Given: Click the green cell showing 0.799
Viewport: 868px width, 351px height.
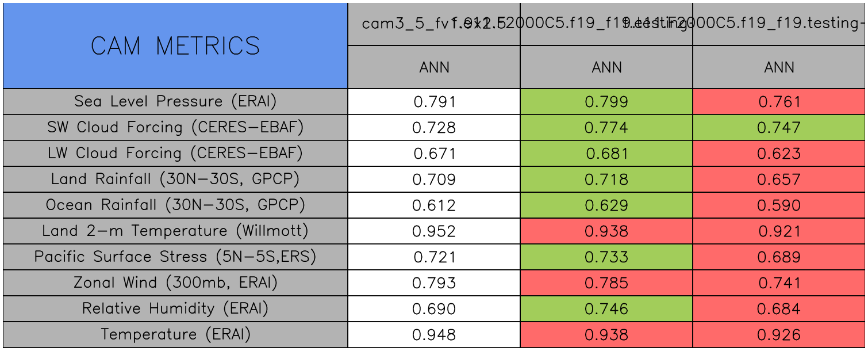Looking at the screenshot, I should [606, 102].
